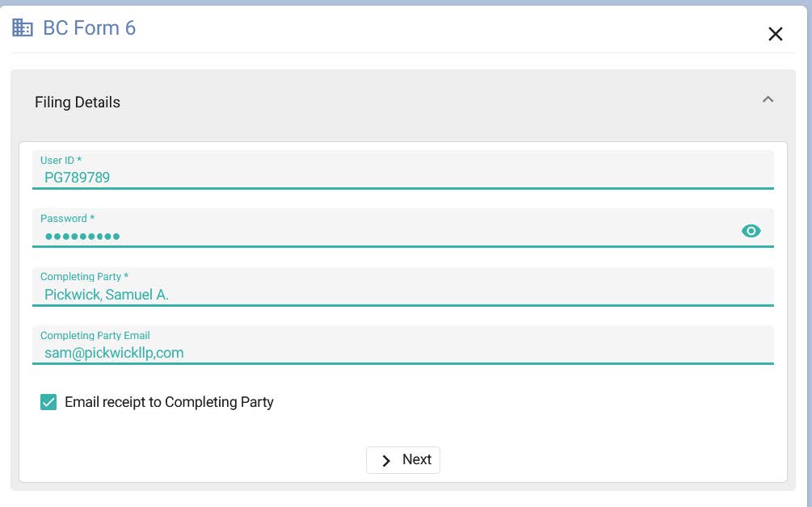Click the 'Completing Party *' field label

point(84,277)
